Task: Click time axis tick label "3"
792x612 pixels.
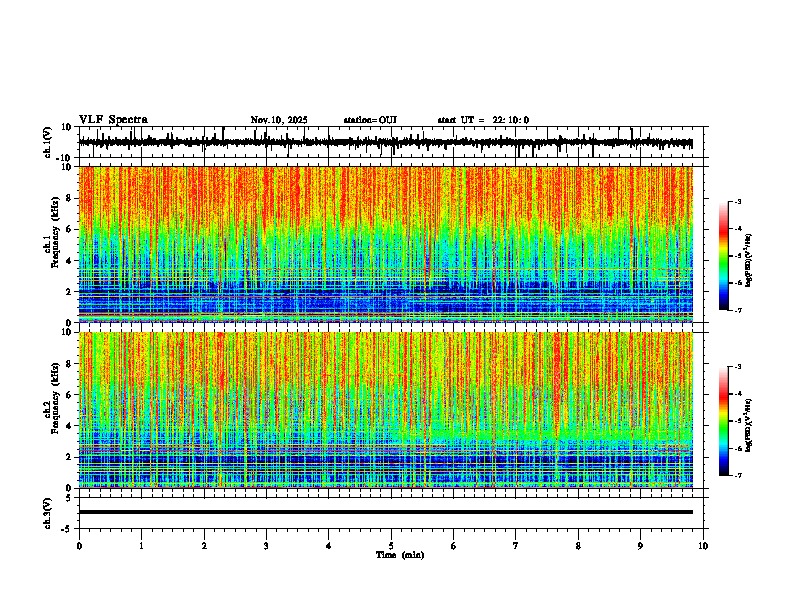Action: [266, 546]
